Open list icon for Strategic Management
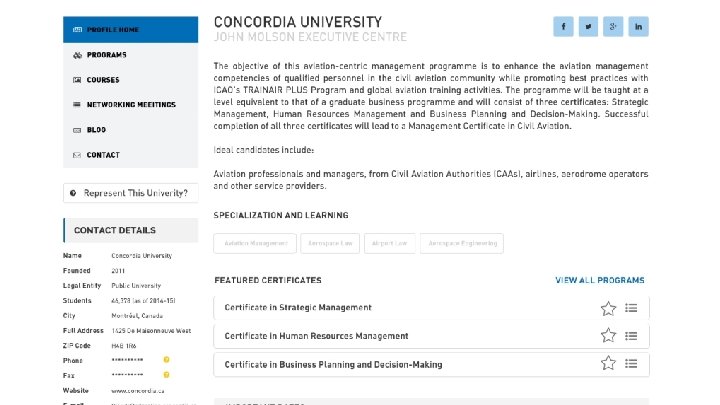The width and height of the screenshot is (720, 405). [631, 308]
